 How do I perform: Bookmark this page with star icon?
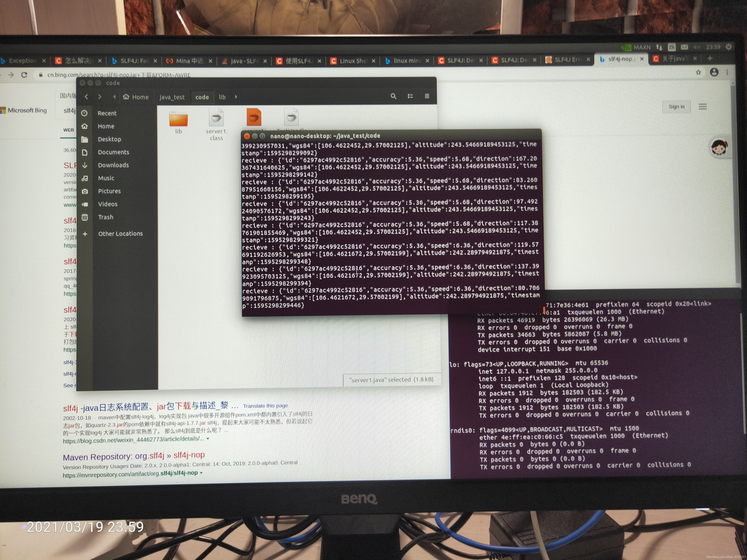click(x=698, y=72)
